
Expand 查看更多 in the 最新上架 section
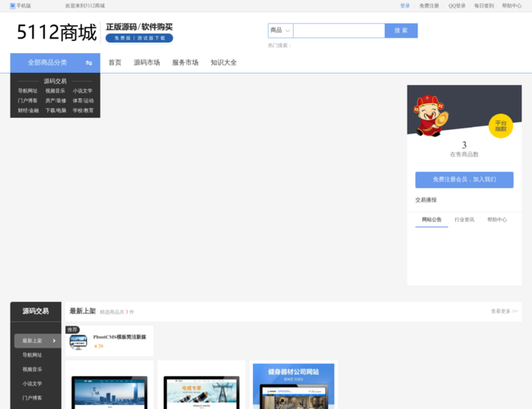(503, 312)
